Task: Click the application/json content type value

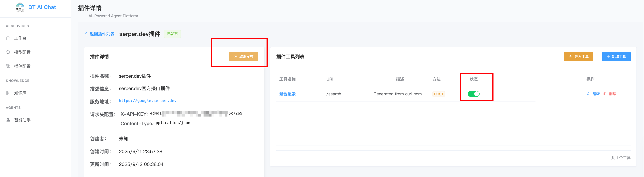Action: tap(172, 123)
